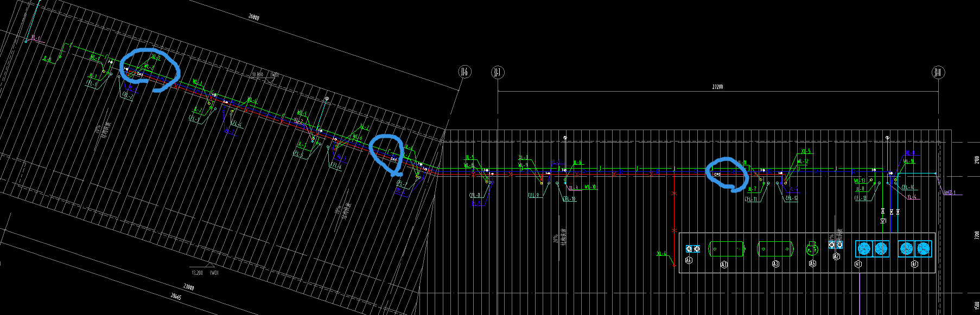Image resolution: width=980 pixels, height=315 pixels.
Task: Click the A4 equipment tag
Action: point(689,260)
